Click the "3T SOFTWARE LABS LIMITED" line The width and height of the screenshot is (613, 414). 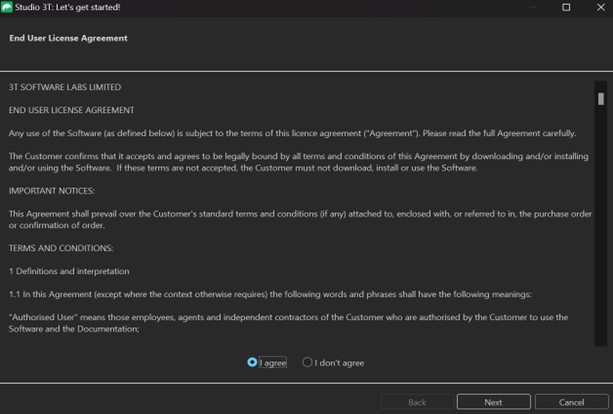pyautogui.click(x=64, y=88)
